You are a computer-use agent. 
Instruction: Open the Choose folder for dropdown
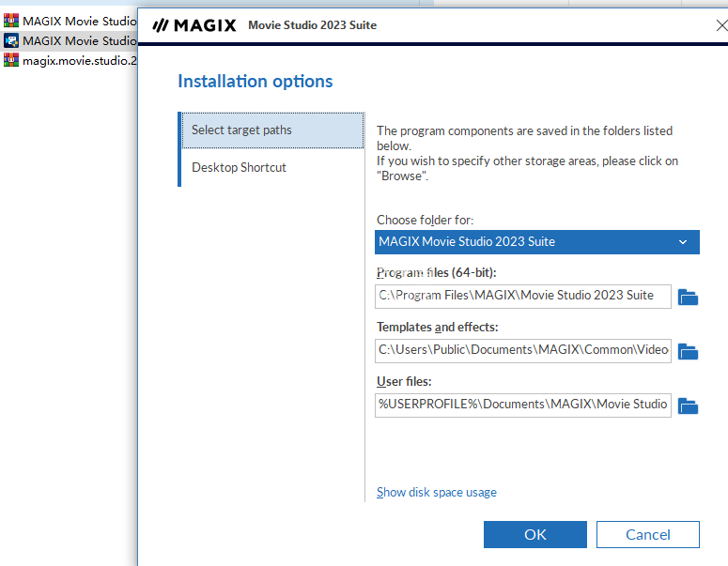click(x=536, y=242)
